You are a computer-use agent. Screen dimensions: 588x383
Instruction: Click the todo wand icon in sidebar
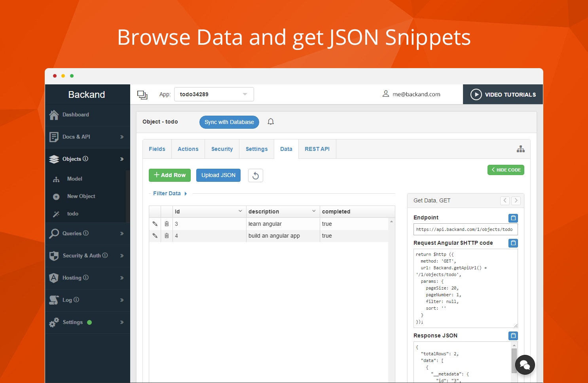click(x=56, y=214)
